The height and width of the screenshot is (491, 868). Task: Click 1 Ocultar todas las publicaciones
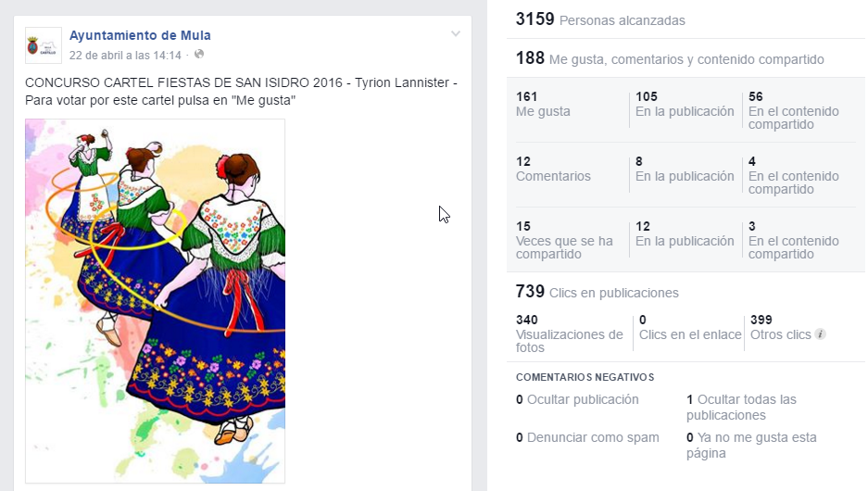(x=741, y=408)
